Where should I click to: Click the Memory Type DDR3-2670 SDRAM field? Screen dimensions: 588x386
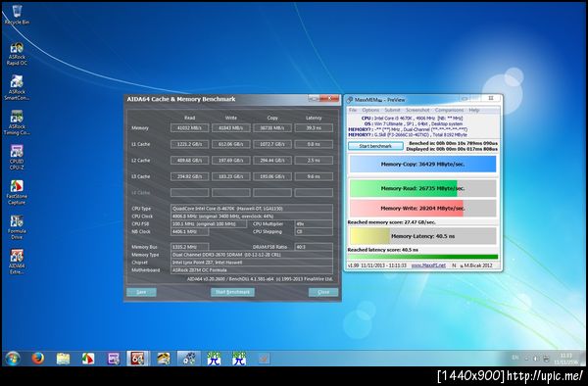coord(252,255)
